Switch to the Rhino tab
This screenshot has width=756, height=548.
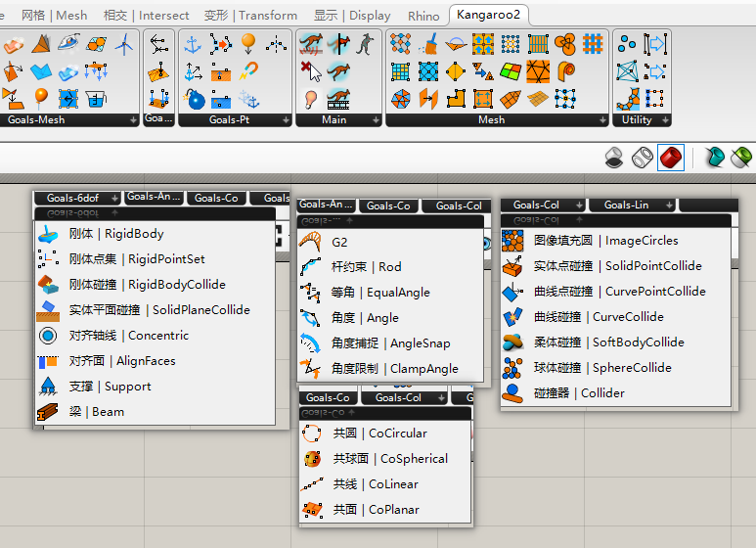tap(423, 16)
